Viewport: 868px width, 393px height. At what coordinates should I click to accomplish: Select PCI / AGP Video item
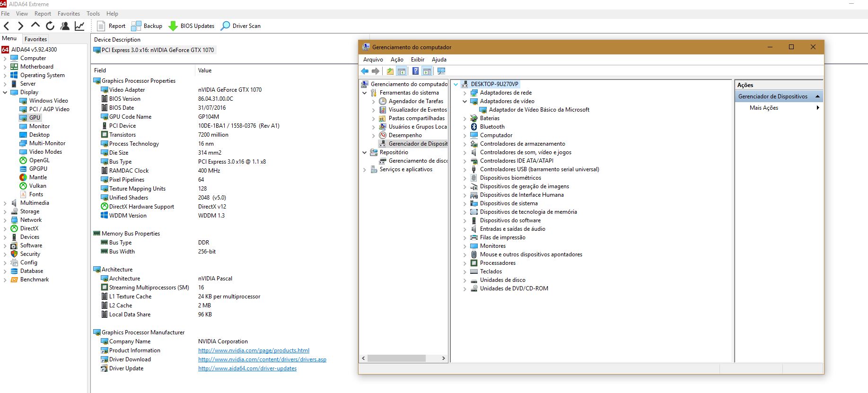(x=49, y=109)
